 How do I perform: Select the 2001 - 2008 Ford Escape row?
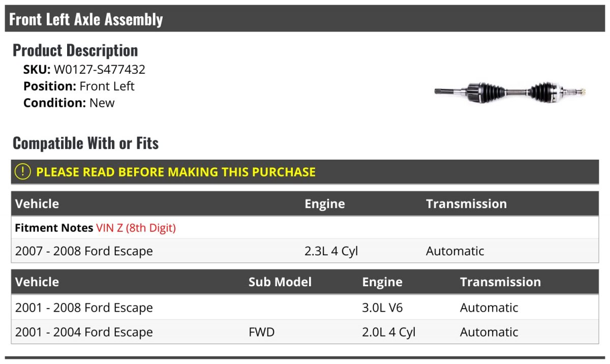coord(305,308)
